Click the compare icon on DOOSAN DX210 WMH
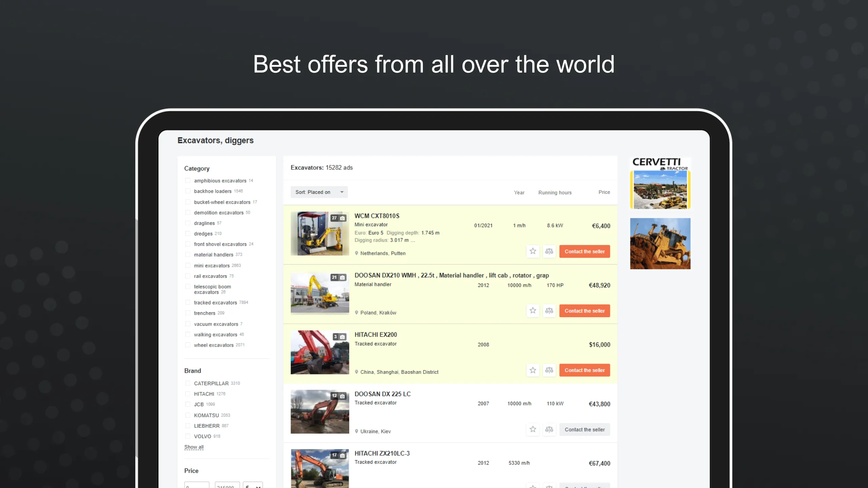The image size is (868, 488). click(x=549, y=310)
